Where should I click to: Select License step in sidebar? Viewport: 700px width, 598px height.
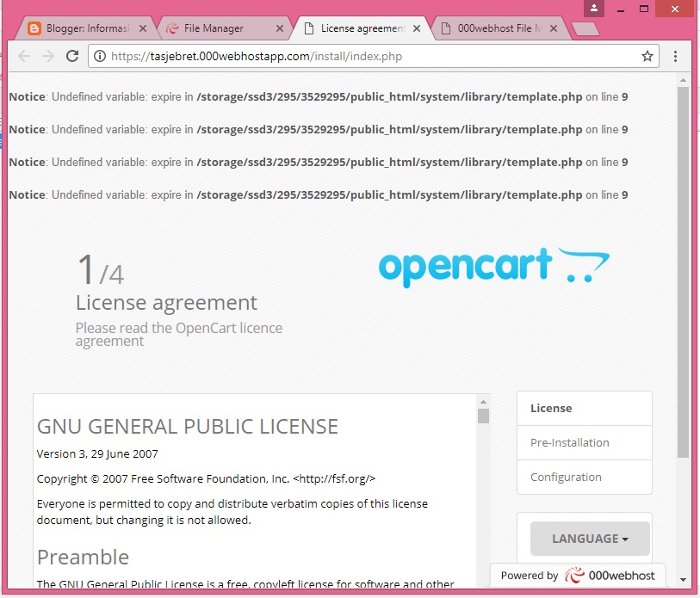585,409
